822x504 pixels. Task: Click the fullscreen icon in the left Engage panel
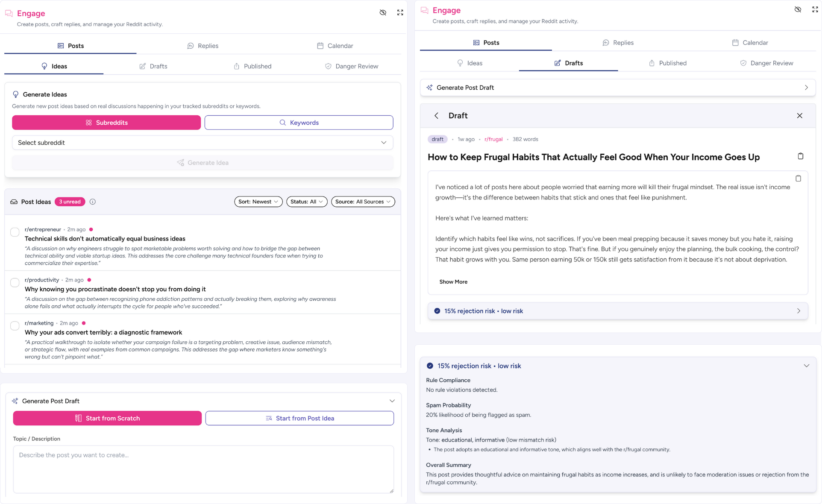[400, 13]
